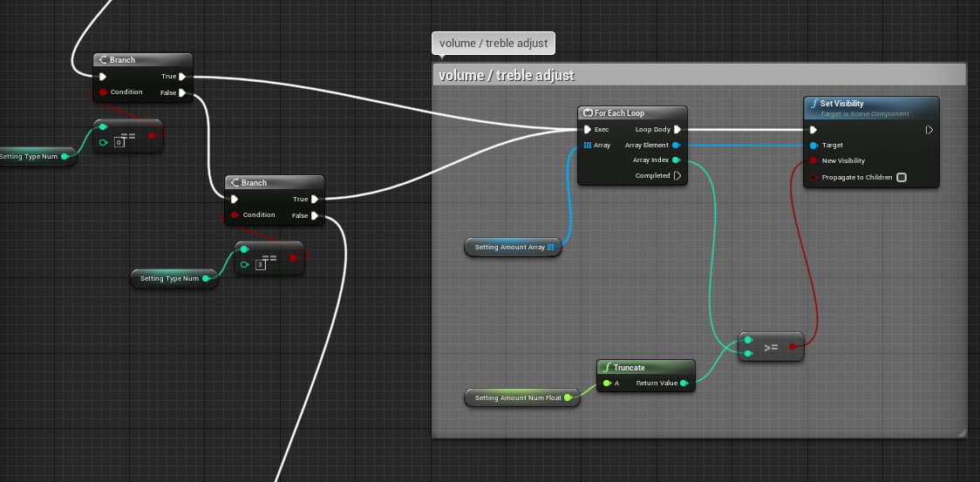Select the Branch node wired to == 3
980x482 pixels.
click(275, 200)
